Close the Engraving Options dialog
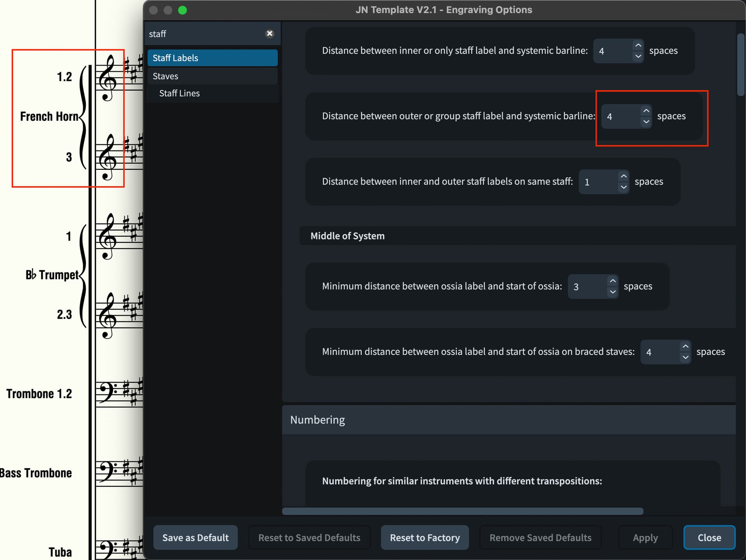The height and width of the screenshot is (560, 746). tap(709, 537)
